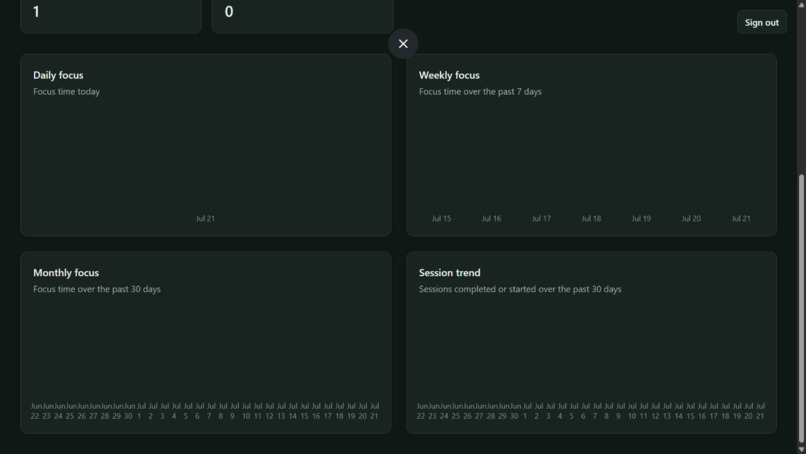Click the Jul 21 label in Weekly focus
The image size is (806, 454).
click(x=741, y=219)
